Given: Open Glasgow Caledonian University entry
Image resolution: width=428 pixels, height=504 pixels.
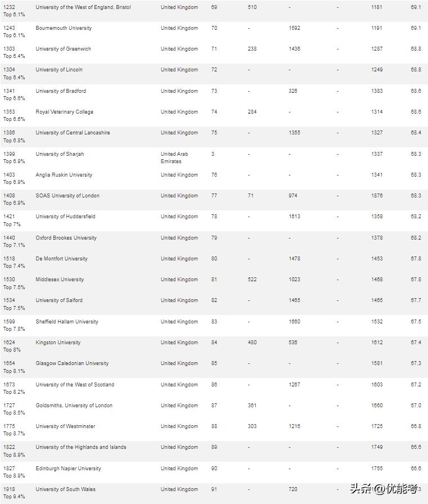Looking at the screenshot, I should pyautogui.click(x=72, y=363).
